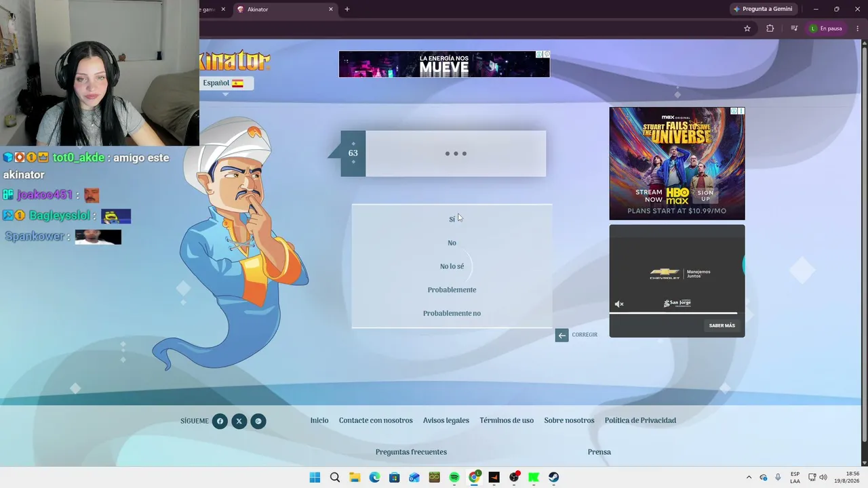
Task: Click 'Sign Up' on the HBO Max ad
Action: (x=706, y=196)
